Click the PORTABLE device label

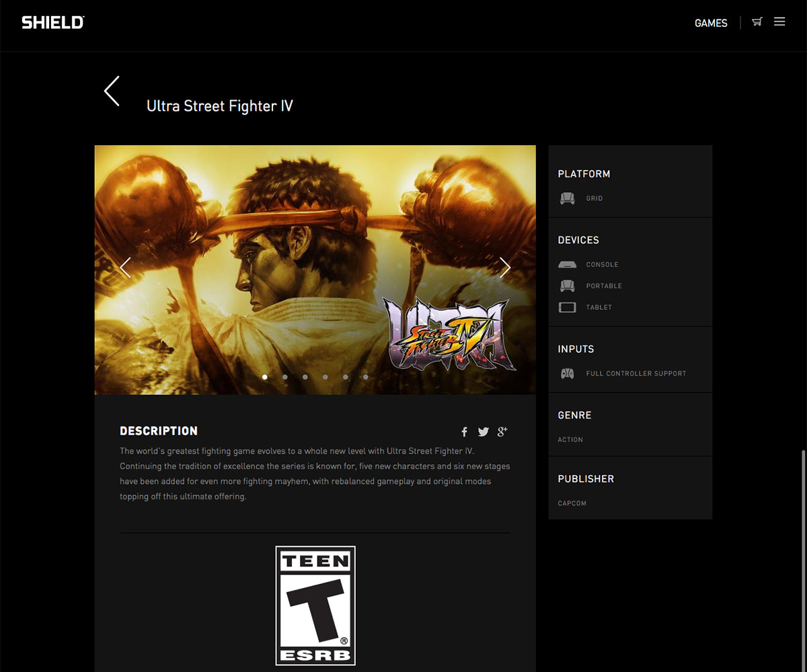click(604, 286)
